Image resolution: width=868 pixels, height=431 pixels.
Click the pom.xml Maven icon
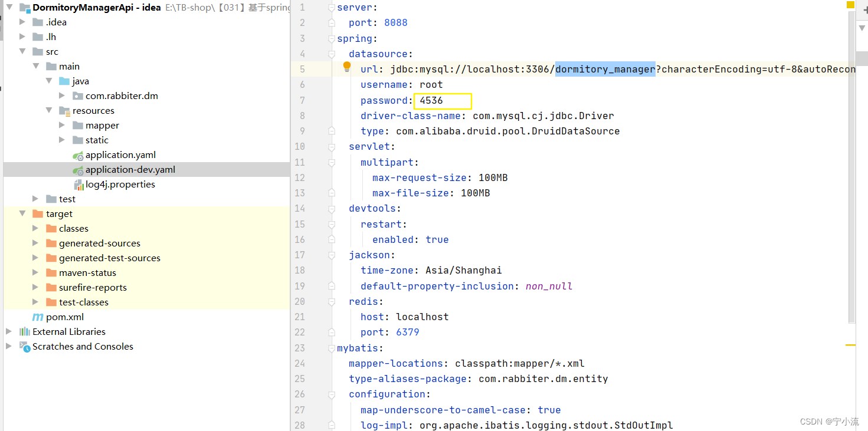tap(38, 317)
